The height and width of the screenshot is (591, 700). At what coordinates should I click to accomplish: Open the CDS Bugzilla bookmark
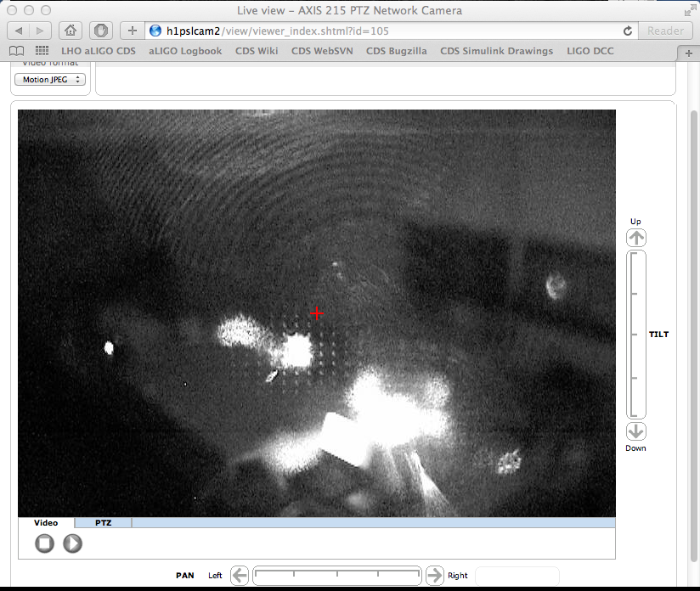[x=397, y=51]
